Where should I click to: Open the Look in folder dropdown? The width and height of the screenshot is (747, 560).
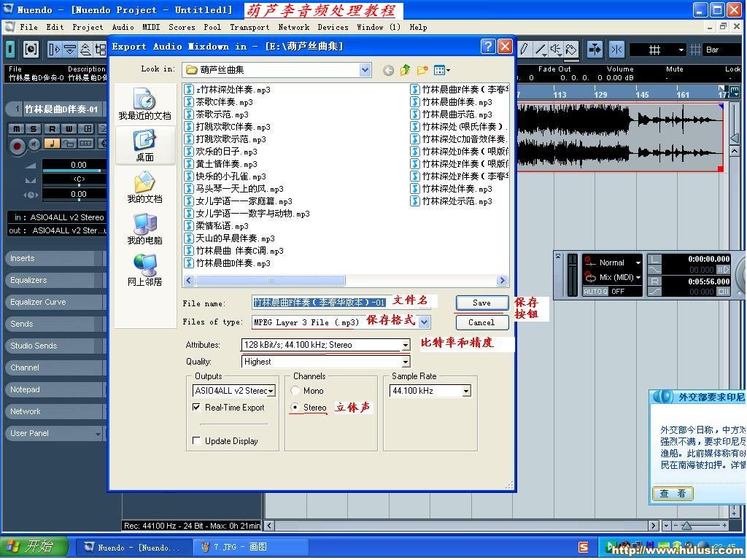click(365, 70)
